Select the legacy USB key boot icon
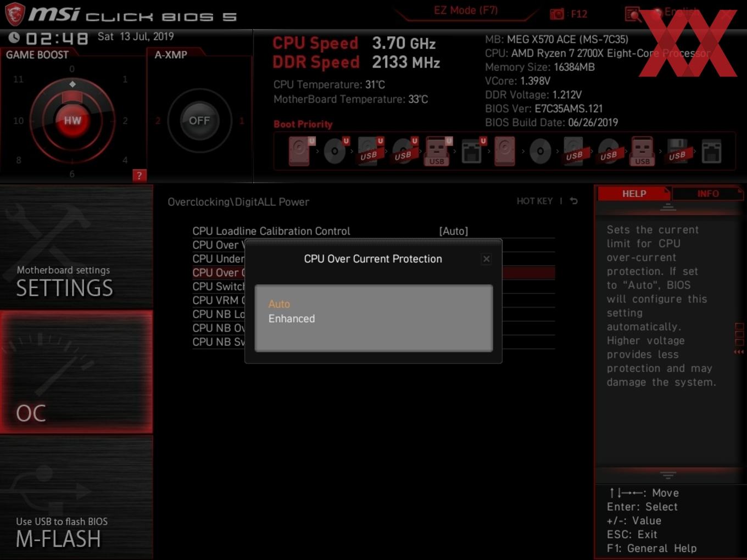Image resolution: width=747 pixels, height=560 pixels. tap(643, 151)
